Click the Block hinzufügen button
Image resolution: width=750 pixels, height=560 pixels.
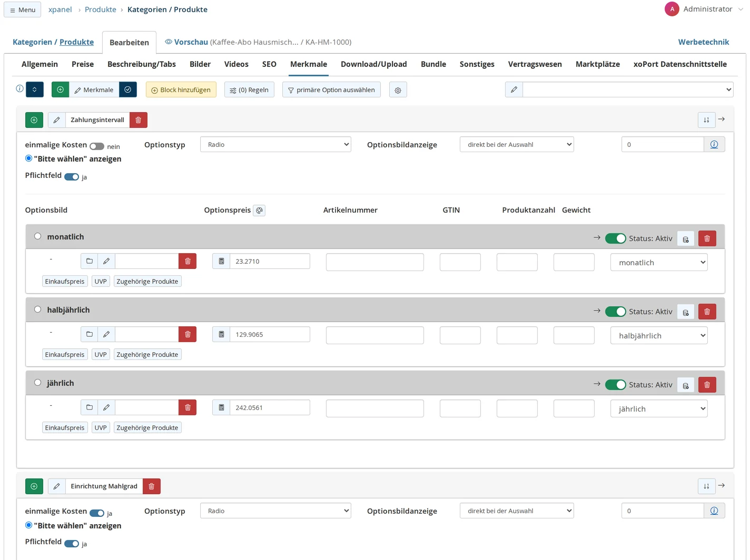(x=181, y=90)
